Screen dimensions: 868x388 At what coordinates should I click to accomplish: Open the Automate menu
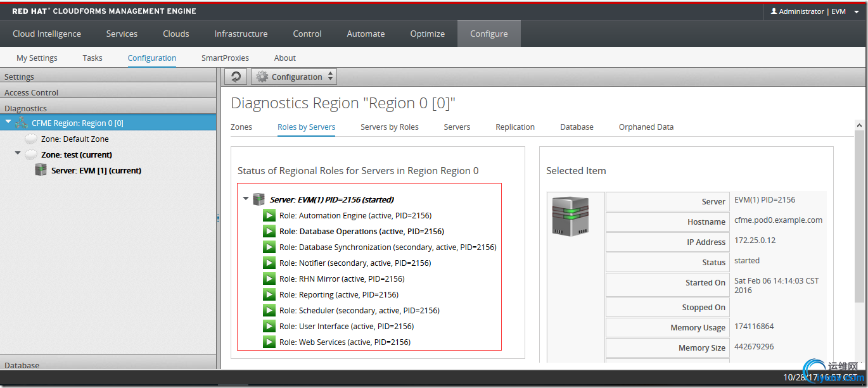pyautogui.click(x=366, y=34)
